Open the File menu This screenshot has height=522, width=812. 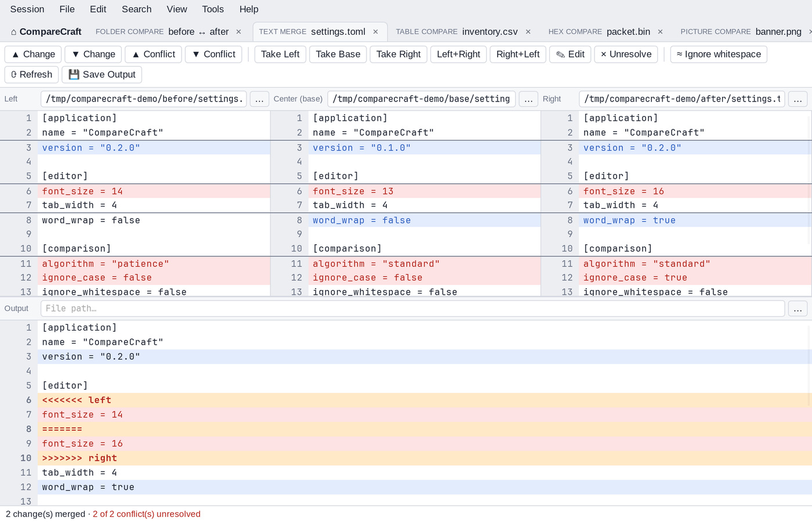(x=67, y=9)
